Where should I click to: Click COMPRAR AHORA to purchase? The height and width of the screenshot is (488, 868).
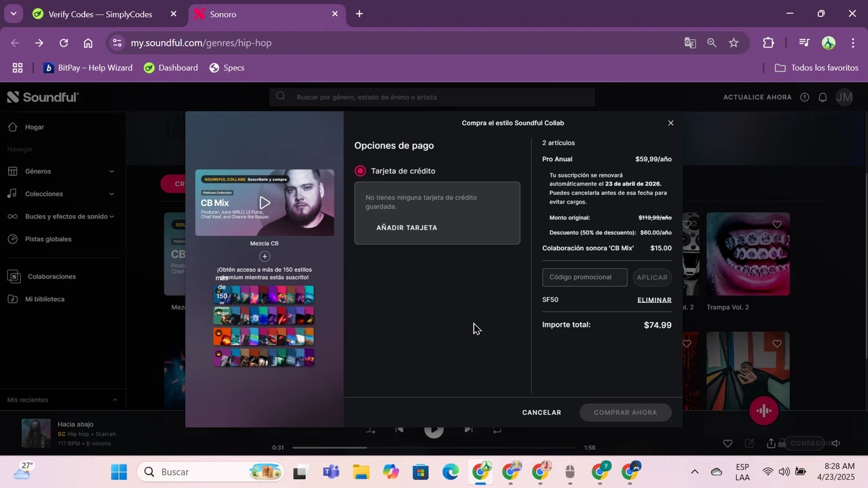pyautogui.click(x=626, y=412)
